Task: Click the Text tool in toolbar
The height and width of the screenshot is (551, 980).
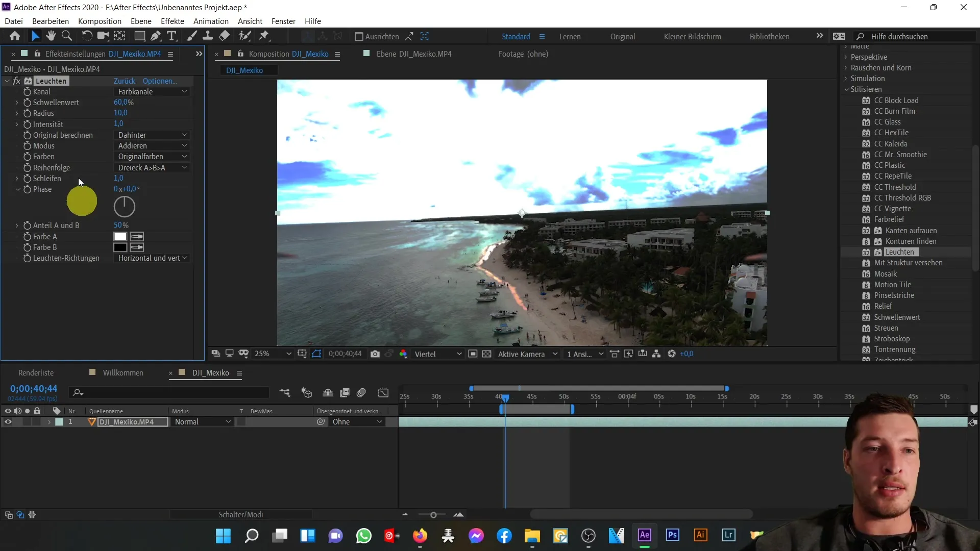Action: [171, 36]
